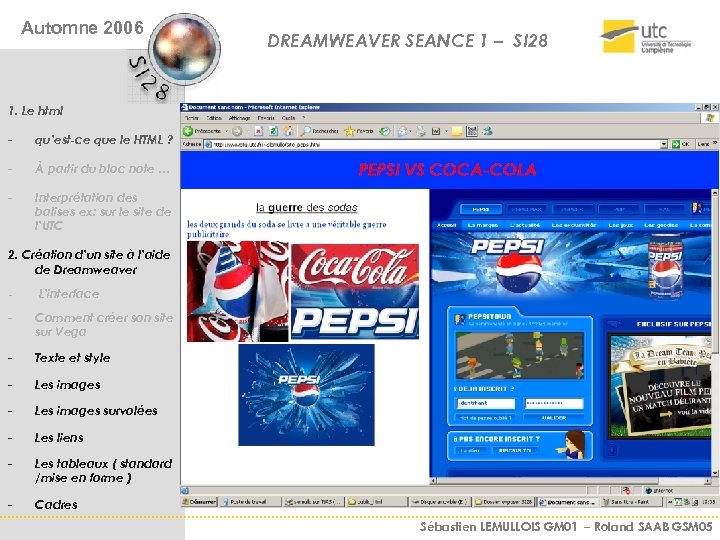The width and height of the screenshot is (720, 540).
Task: Click the Internet zone status bar indicator
Action: [658, 490]
